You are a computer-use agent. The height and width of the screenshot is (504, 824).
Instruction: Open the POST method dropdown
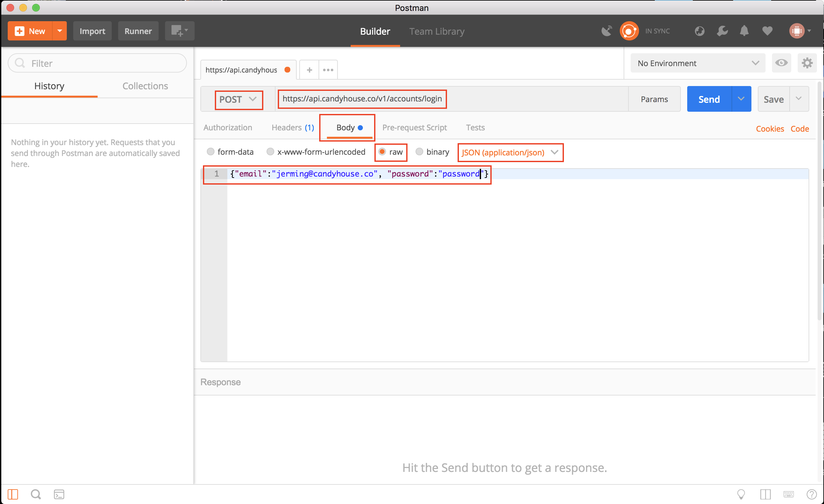coord(239,100)
